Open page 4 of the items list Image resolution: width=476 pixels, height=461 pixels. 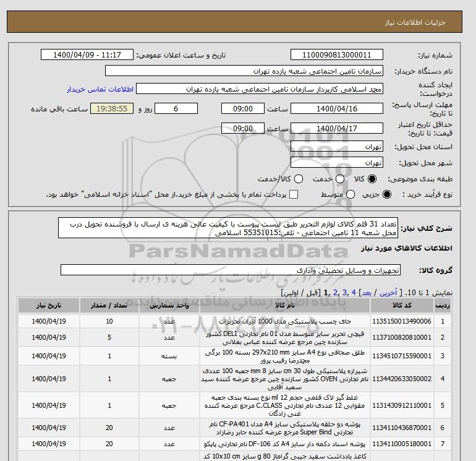354,293
